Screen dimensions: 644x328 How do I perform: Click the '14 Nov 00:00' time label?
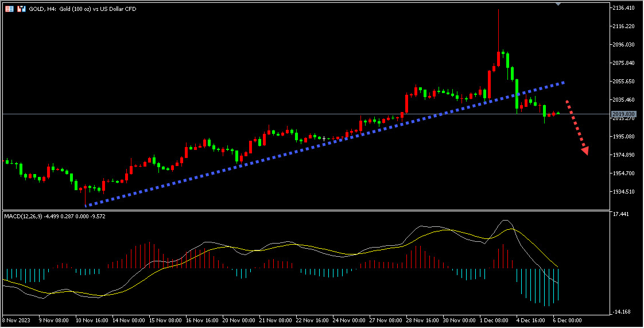pyautogui.click(x=129, y=320)
